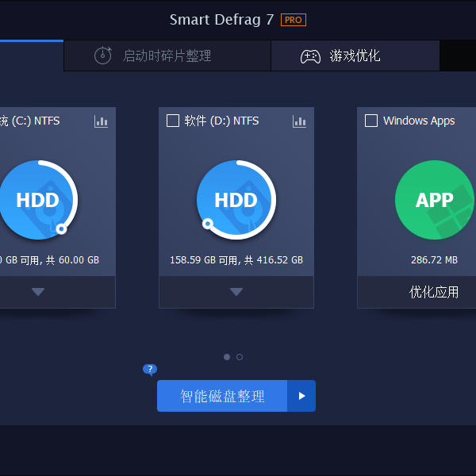Click the 软件 (D:) NTFS label
This screenshot has height=476, width=476.
(221, 121)
